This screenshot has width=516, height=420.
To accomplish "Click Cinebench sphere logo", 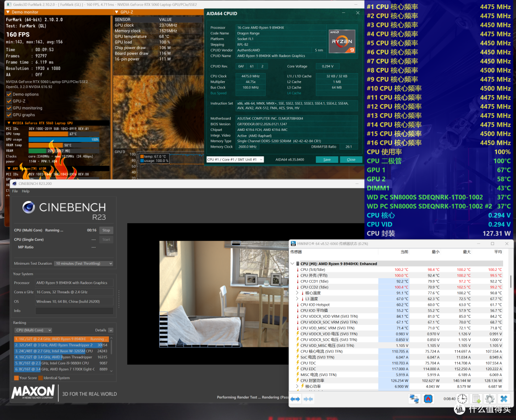I will [29, 207].
